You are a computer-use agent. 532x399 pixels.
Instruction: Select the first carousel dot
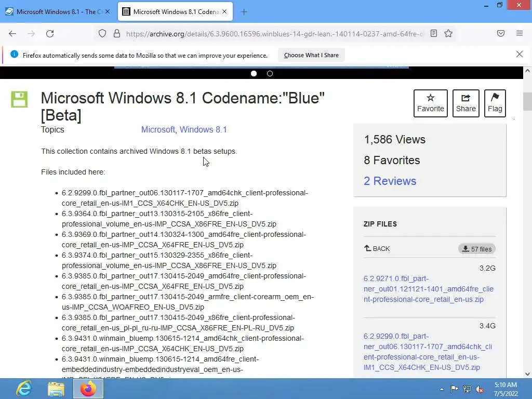254,73
